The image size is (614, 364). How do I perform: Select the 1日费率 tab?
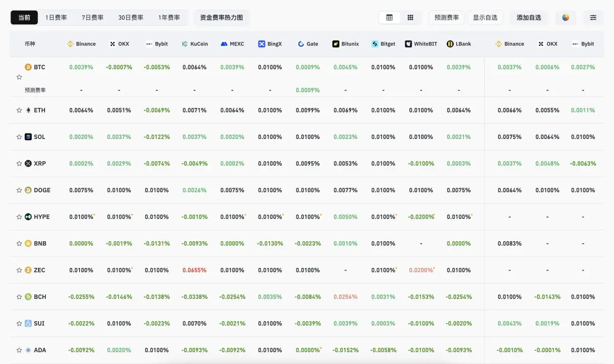click(x=56, y=17)
